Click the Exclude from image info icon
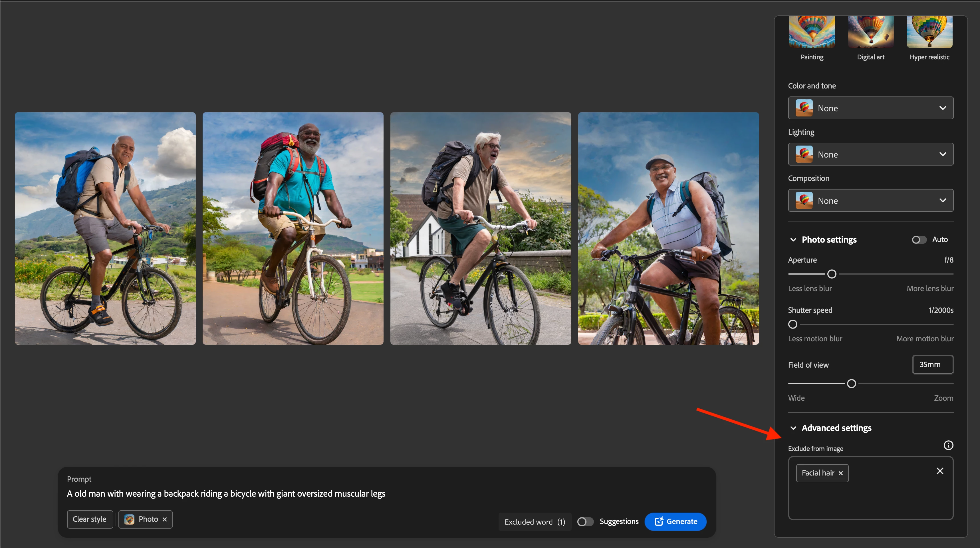Image resolution: width=980 pixels, height=548 pixels. click(948, 445)
